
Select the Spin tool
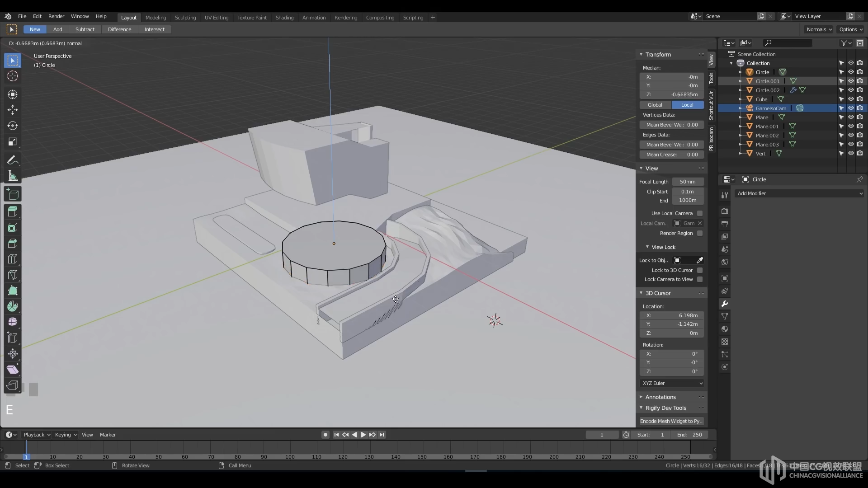point(13,306)
